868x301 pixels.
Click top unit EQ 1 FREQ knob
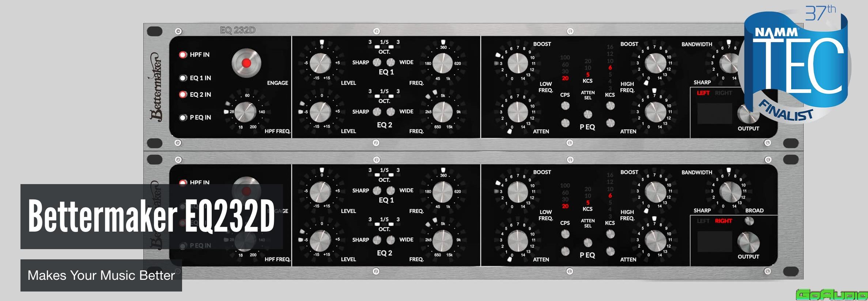[442, 63]
